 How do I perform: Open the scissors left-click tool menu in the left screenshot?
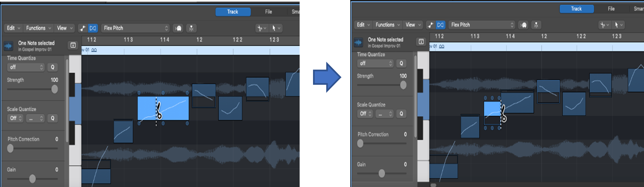coord(262,28)
